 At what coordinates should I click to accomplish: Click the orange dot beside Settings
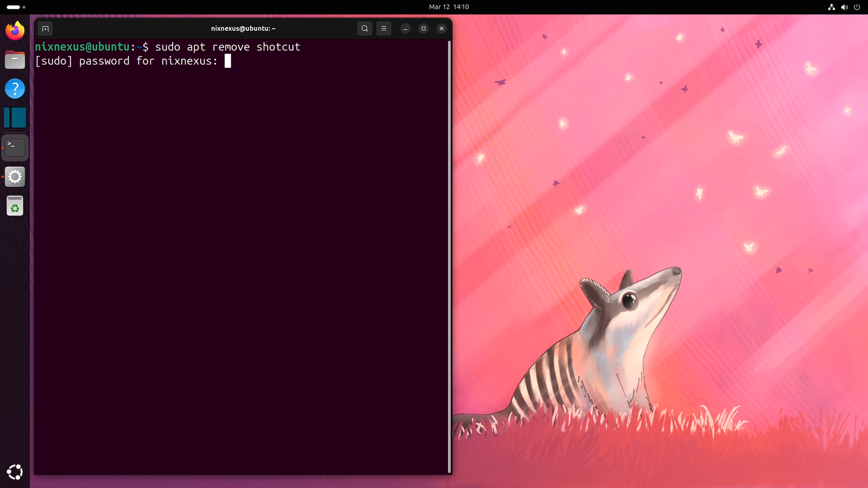(3, 176)
